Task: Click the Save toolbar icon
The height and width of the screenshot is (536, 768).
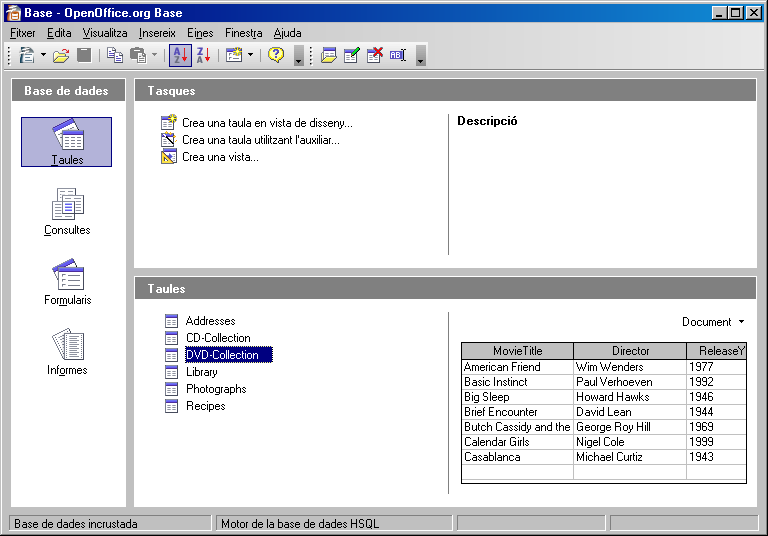Action: point(84,55)
